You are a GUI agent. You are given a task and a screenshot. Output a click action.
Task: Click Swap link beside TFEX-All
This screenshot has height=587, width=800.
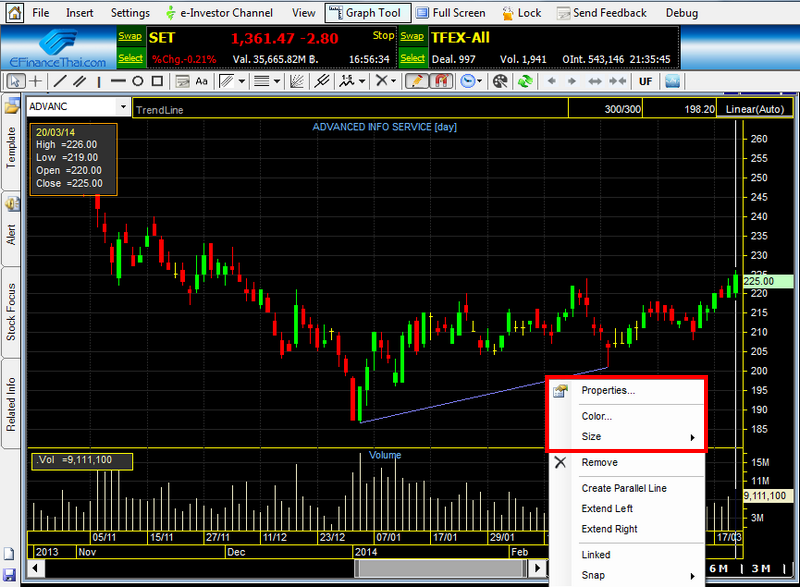tap(412, 36)
